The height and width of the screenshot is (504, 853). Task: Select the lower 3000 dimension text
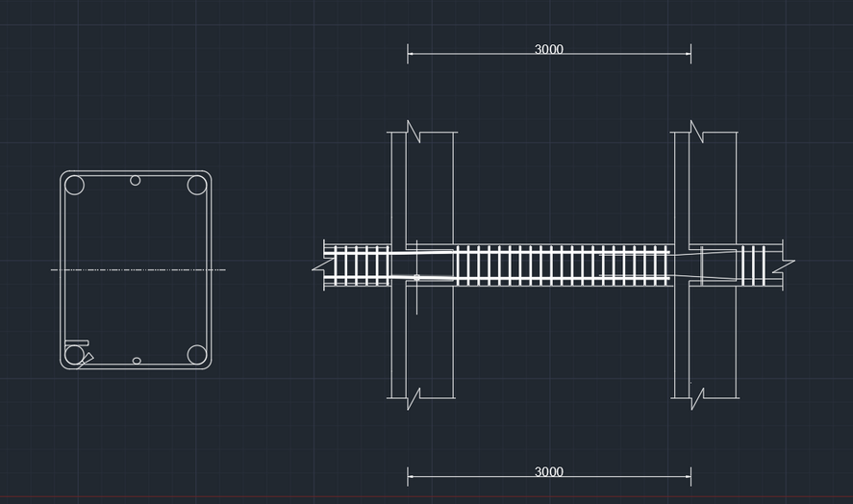click(x=549, y=471)
